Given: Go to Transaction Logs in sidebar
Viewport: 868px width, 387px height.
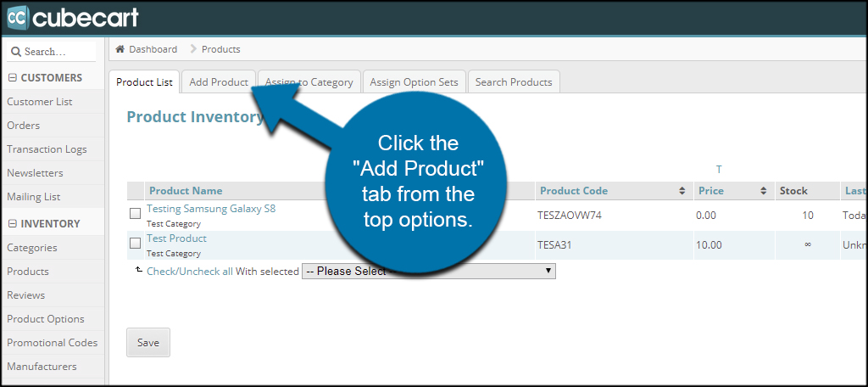Looking at the screenshot, I should click(47, 149).
